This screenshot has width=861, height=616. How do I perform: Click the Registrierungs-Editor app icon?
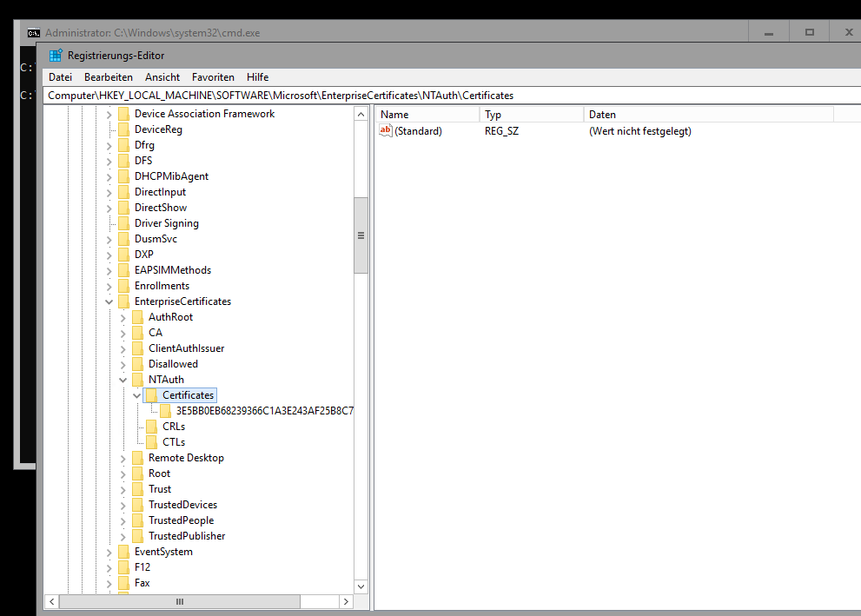[56, 56]
